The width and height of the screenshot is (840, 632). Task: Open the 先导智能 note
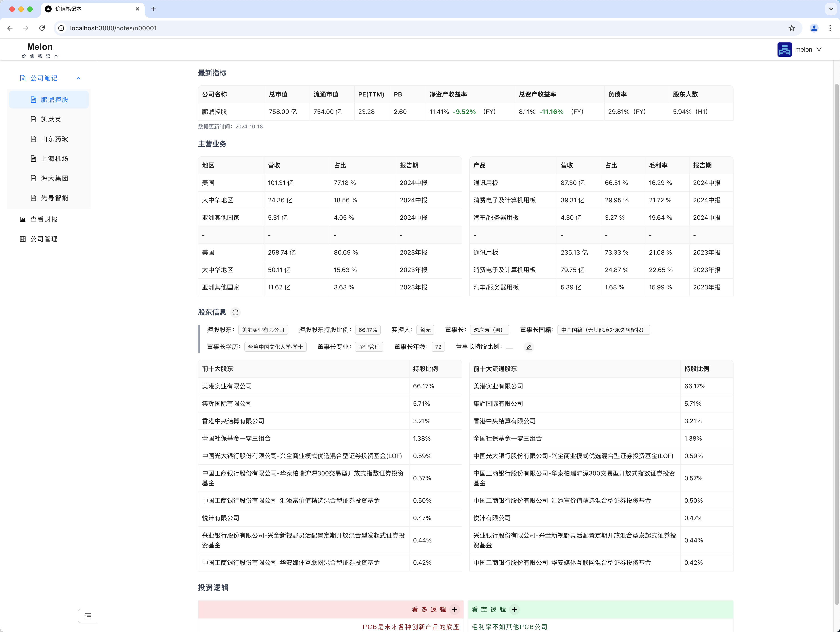(49, 198)
